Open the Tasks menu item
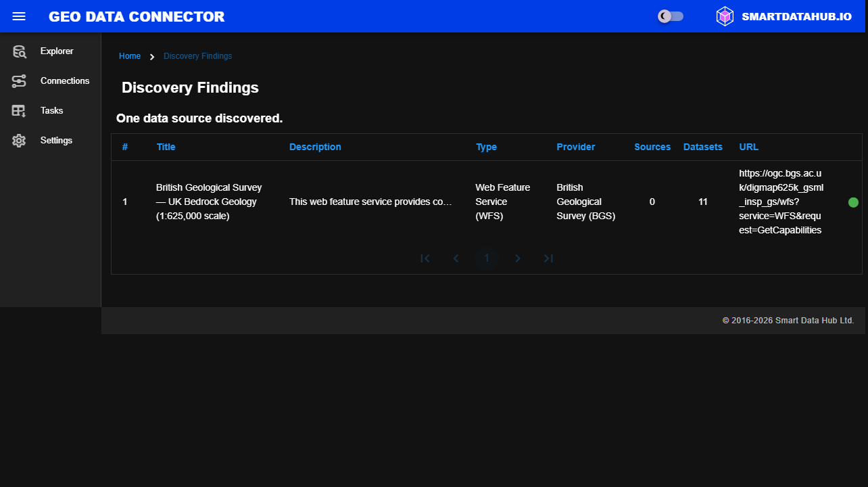The height and width of the screenshot is (487, 868). tap(51, 111)
